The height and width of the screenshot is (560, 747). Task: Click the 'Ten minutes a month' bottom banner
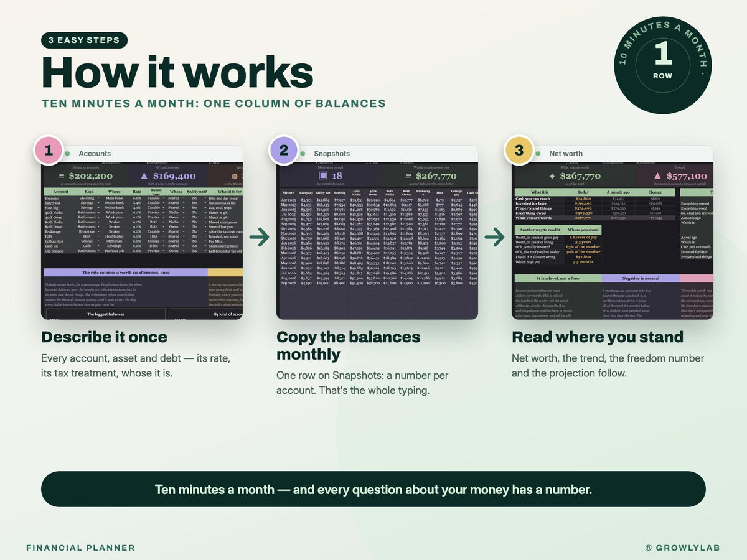pos(374,489)
